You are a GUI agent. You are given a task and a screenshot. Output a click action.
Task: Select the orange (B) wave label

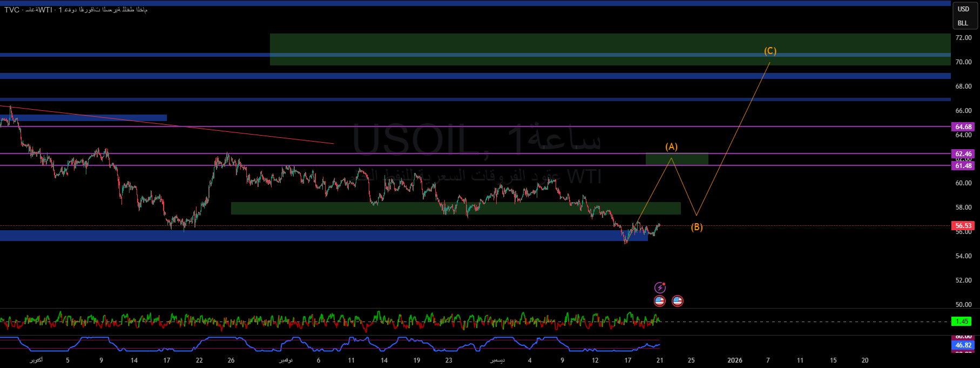(x=697, y=227)
